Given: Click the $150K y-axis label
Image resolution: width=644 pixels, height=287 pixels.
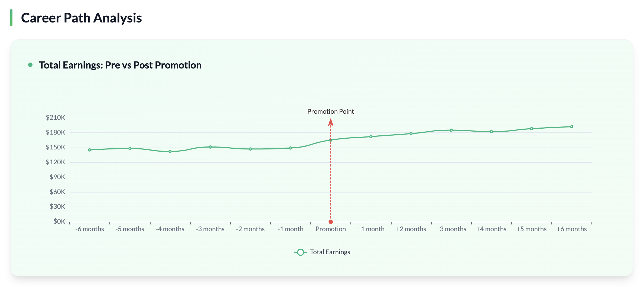Looking at the screenshot, I should 56,147.
